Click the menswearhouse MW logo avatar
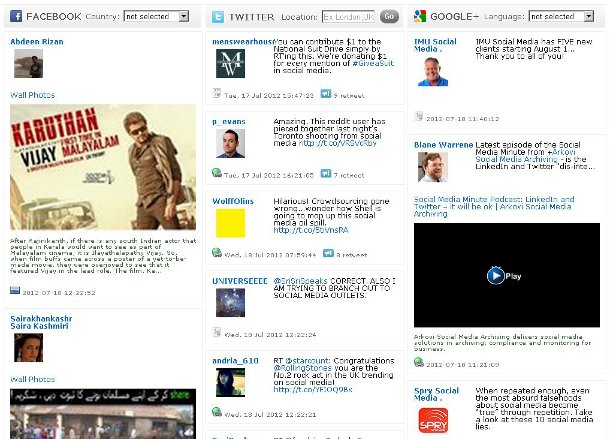The height and width of the screenshot is (439, 610). click(230, 63)
